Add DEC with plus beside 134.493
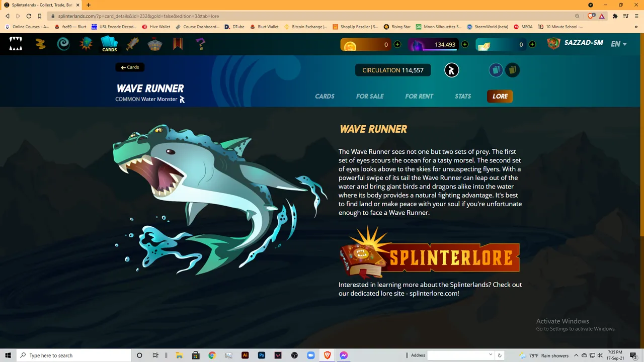Image resolution: width=644 pixels, height=362 pixels. tap(465, 44)
